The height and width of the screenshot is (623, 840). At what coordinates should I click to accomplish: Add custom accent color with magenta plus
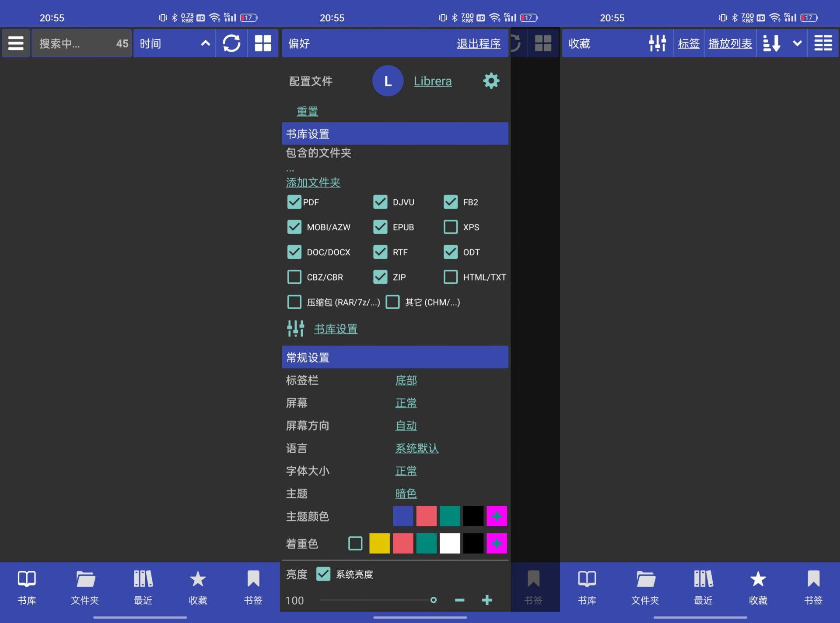pos(497,543)
